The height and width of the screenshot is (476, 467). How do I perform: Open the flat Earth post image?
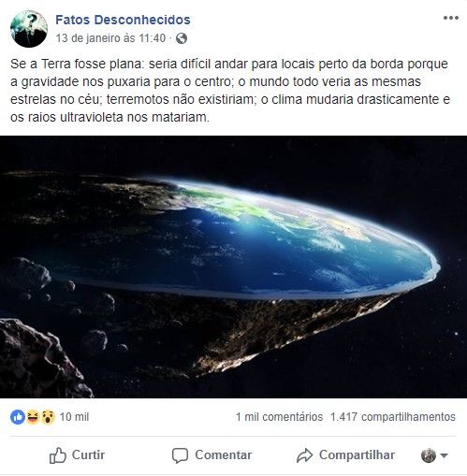click(x=233, y=267)
